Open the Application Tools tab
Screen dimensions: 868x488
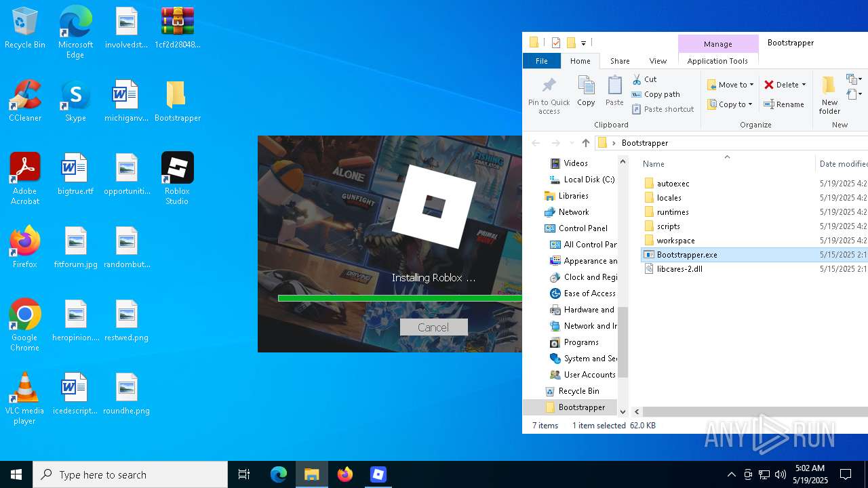coord(717,61)
